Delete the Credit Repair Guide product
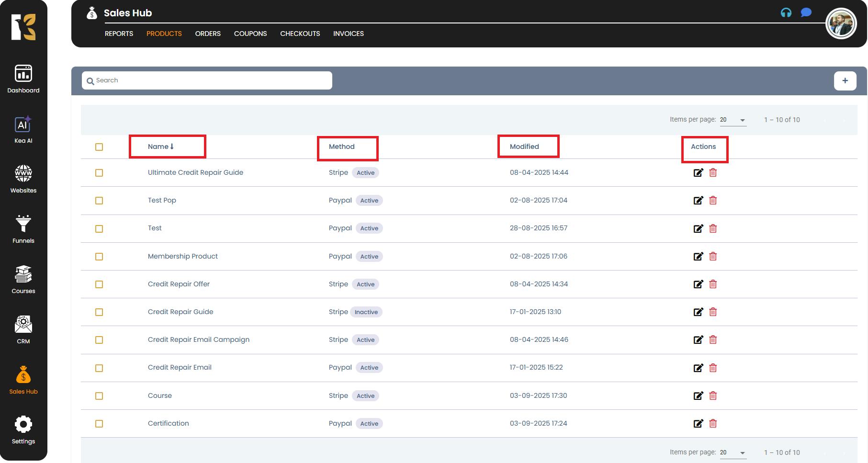Screen dimensions: 868x463 coord(713,312)
